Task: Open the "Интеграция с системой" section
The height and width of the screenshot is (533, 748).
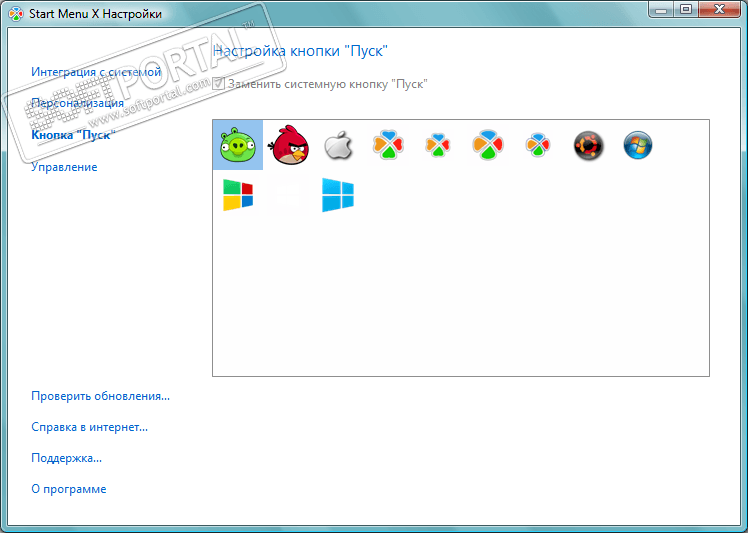Action: click(96, 72)
